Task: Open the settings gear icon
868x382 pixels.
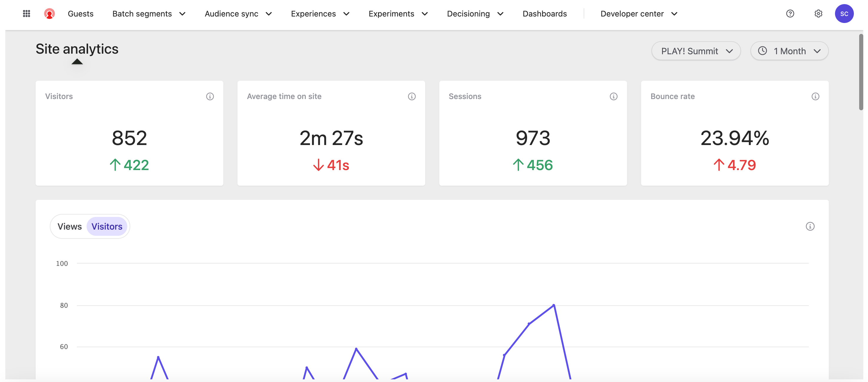Action: pyautogui.click(x=818, y=14)
